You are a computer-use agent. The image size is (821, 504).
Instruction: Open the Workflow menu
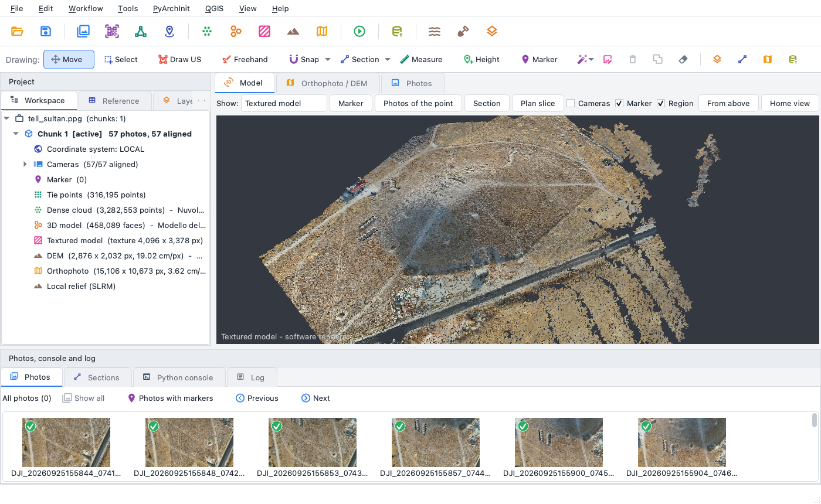(86, 8)
